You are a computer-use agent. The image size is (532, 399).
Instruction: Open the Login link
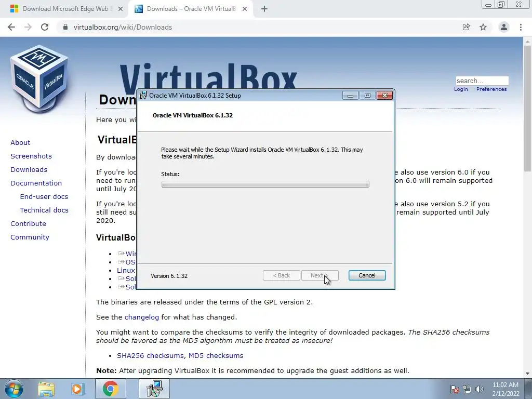461,89
